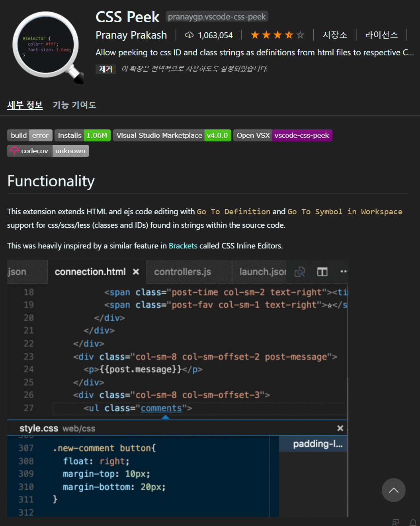Click the 제거 uninstall button
Screen dimensions: 420x526
click(105, 69)
